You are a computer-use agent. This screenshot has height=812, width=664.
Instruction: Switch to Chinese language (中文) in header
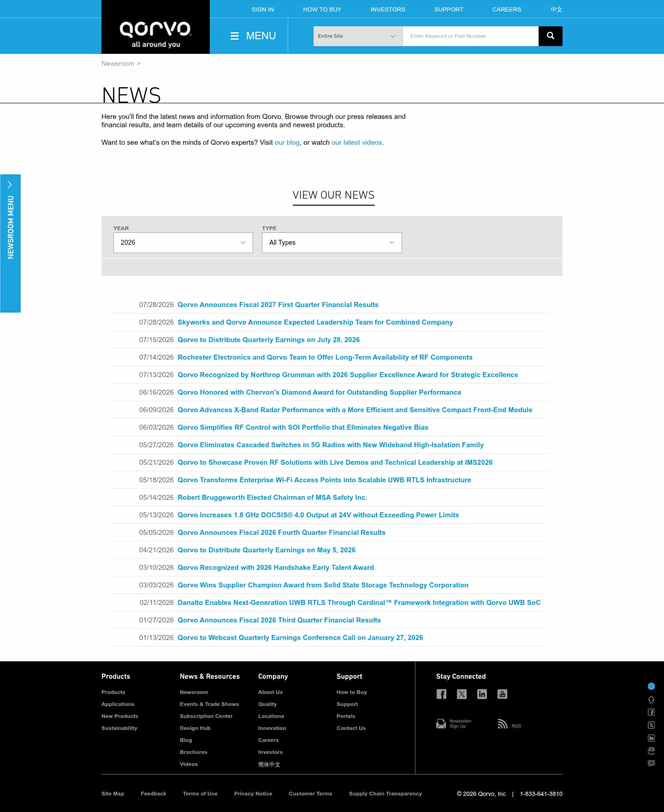[x=556, y=9]
